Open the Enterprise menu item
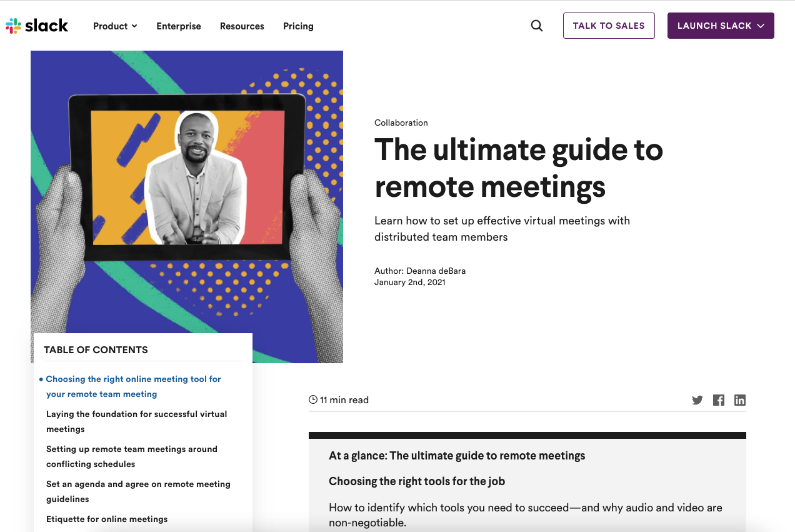 coord(179,26)
